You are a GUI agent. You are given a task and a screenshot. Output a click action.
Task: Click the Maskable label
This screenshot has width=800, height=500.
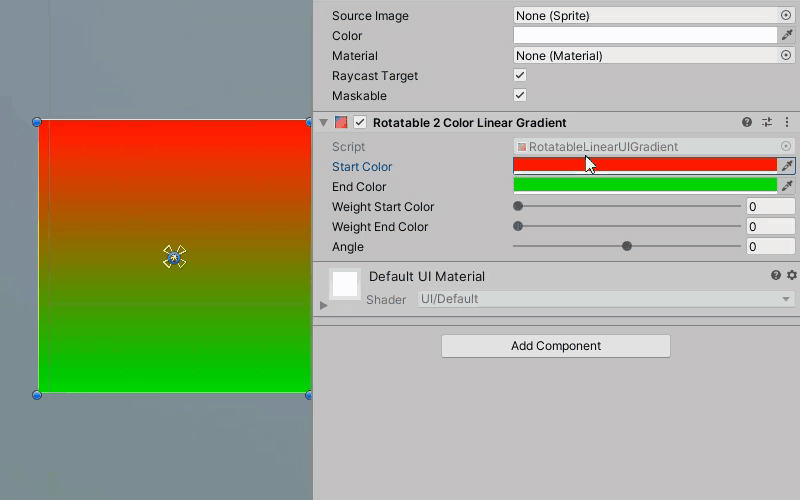coord(359,95)
